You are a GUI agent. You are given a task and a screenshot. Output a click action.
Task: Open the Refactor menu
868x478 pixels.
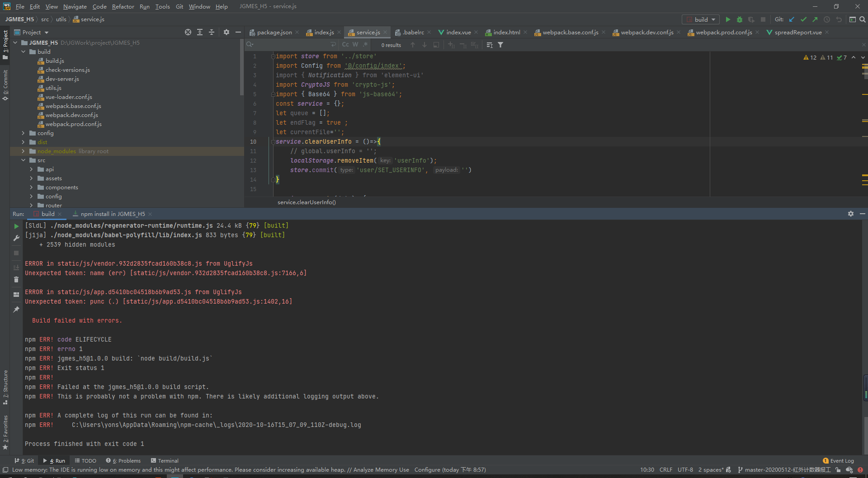(x=123, y=6)
